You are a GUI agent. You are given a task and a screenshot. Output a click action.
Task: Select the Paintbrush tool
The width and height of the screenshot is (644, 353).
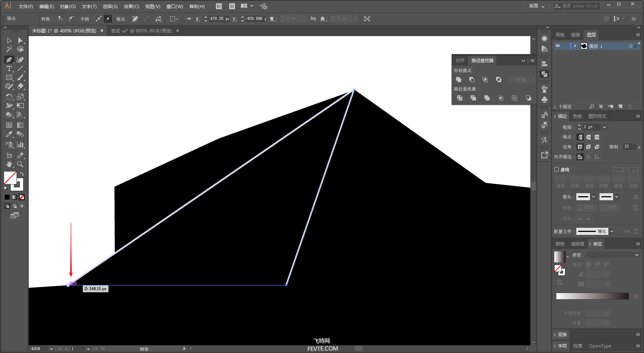click(20, 78)
